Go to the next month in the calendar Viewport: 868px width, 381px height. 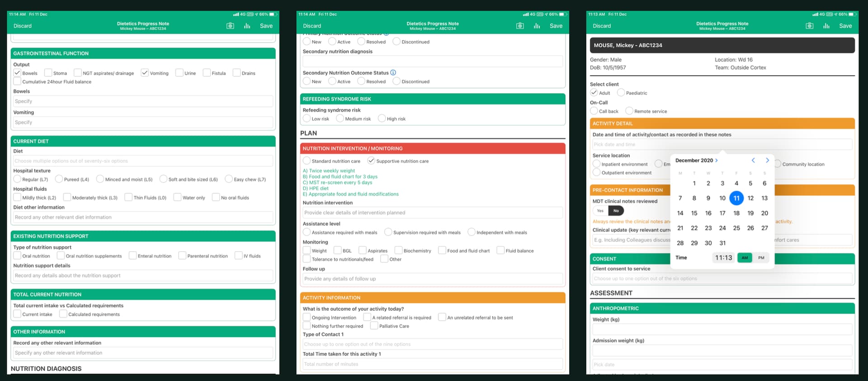[767, 160]
